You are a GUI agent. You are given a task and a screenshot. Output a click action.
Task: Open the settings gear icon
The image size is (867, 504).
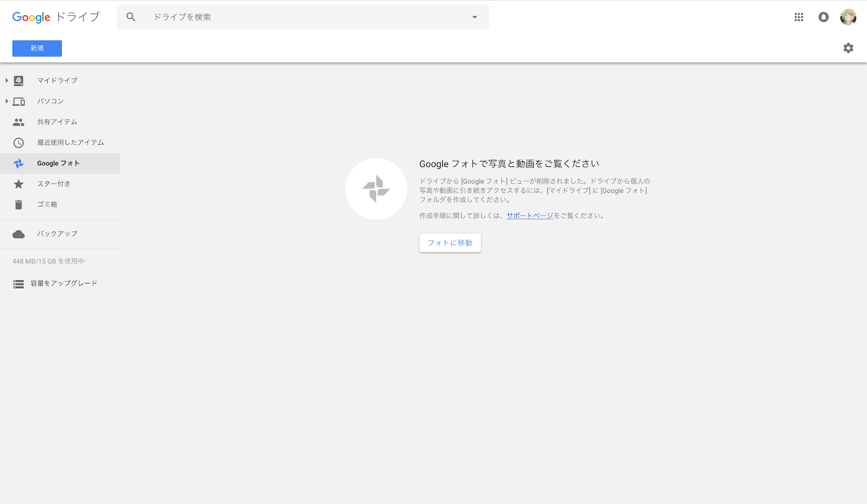[x=849, y=48]
